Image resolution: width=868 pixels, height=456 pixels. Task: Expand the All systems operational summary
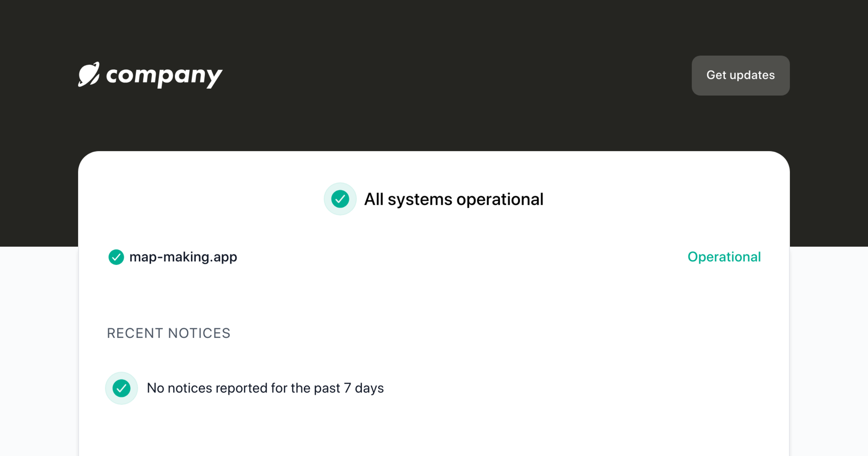454,199
